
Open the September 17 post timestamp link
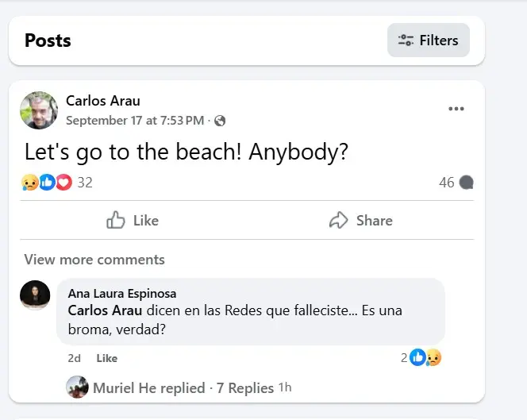pyautogui.click(x=135, y=121)
